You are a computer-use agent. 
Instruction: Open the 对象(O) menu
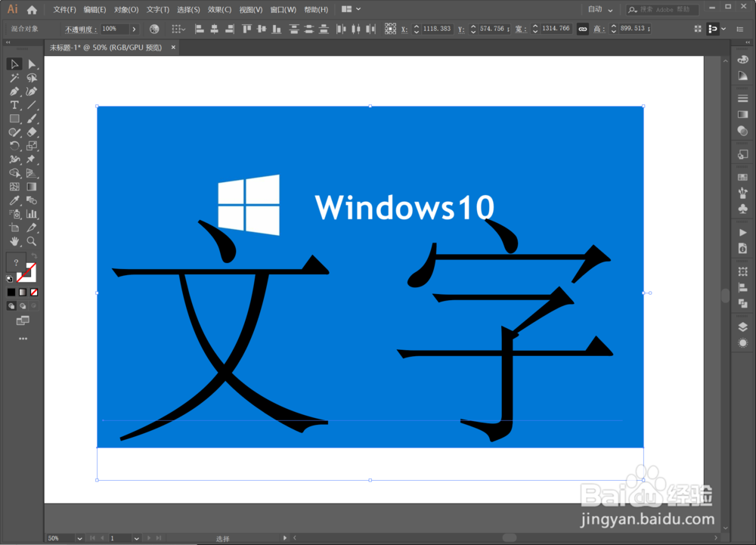click(x=125, y=10)
